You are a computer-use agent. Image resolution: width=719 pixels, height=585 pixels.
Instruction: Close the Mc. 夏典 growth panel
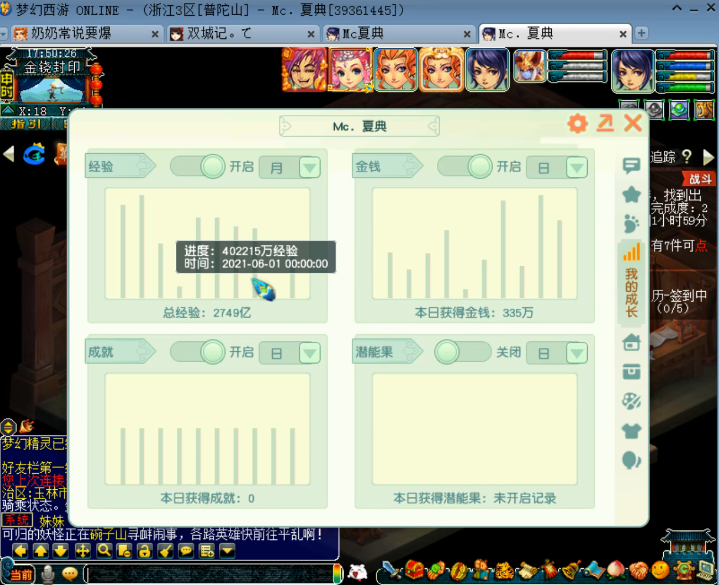pyautogui.click(x=633, y=123)
